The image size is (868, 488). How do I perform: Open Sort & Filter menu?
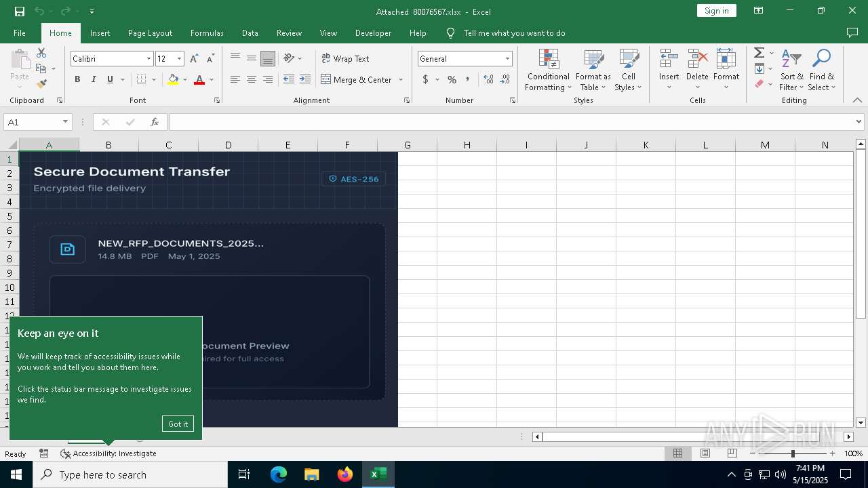point(791,70)
